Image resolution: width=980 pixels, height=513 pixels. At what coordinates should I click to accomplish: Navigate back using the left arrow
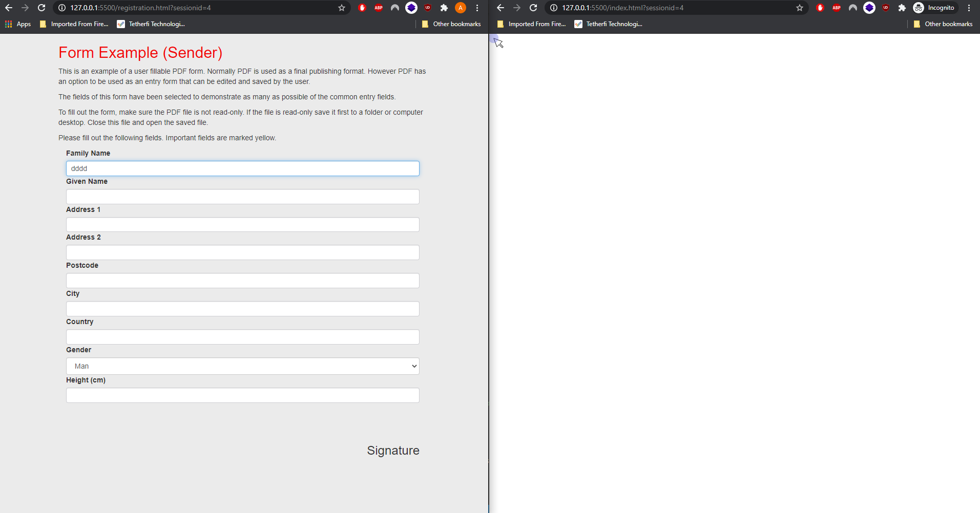(9, 8)
